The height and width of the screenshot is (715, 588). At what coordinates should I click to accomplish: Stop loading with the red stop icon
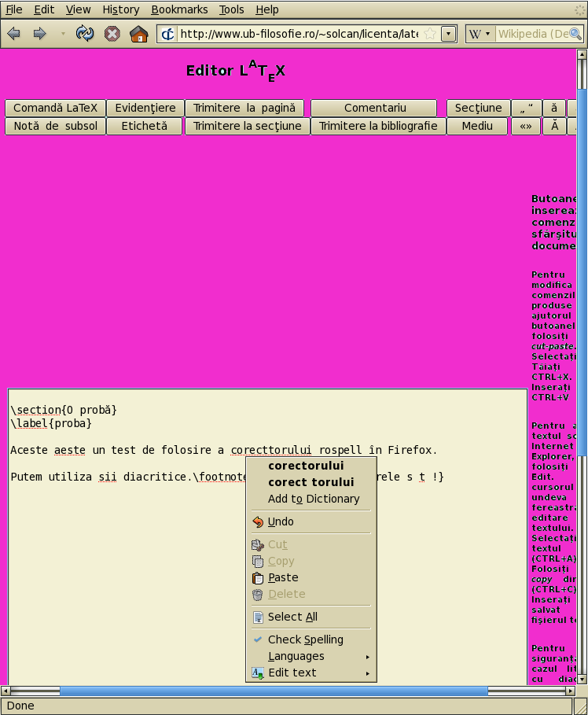tap(112, 34)
